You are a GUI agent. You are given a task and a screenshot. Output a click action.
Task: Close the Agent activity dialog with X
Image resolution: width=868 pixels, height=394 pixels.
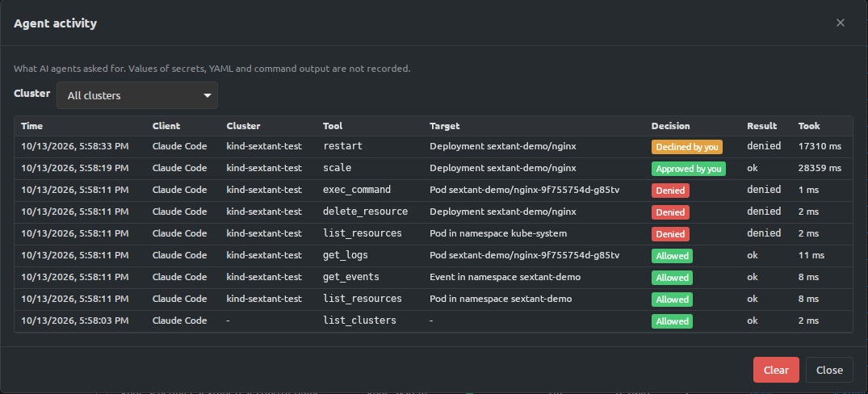pos(841,23)
